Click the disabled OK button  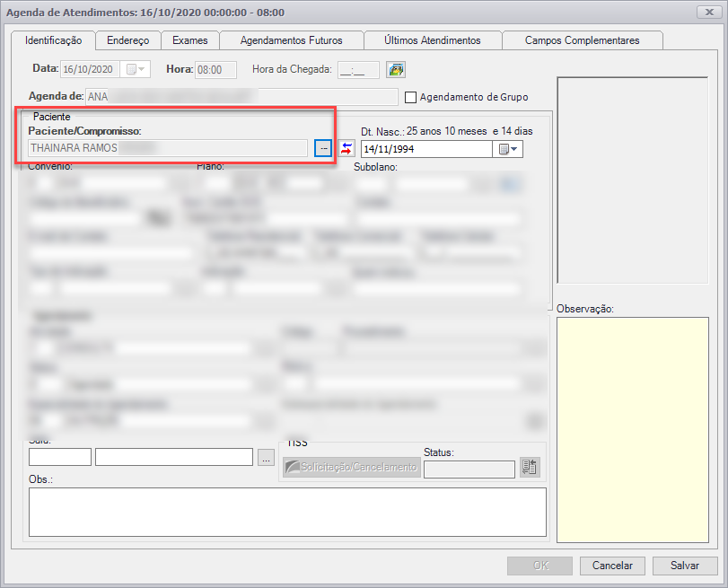point(540,566)
